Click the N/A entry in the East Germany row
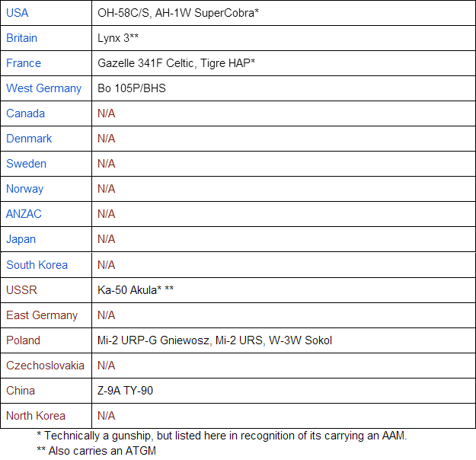Viewport: 476px width, 460px height. [x=107, y=315]
